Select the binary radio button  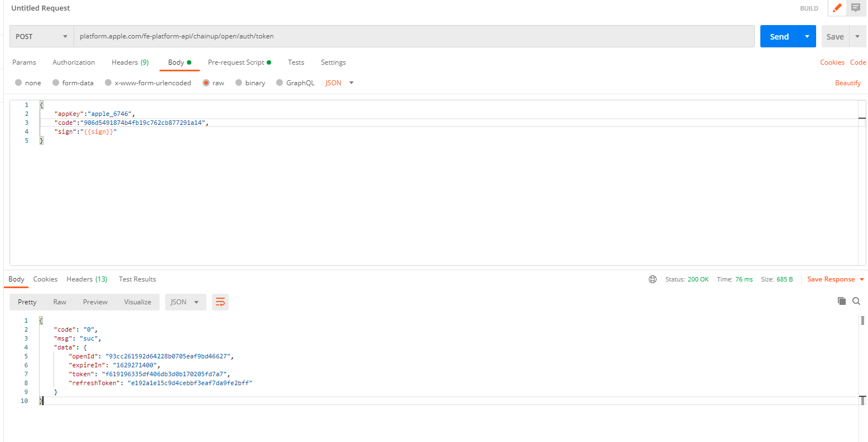239,83
